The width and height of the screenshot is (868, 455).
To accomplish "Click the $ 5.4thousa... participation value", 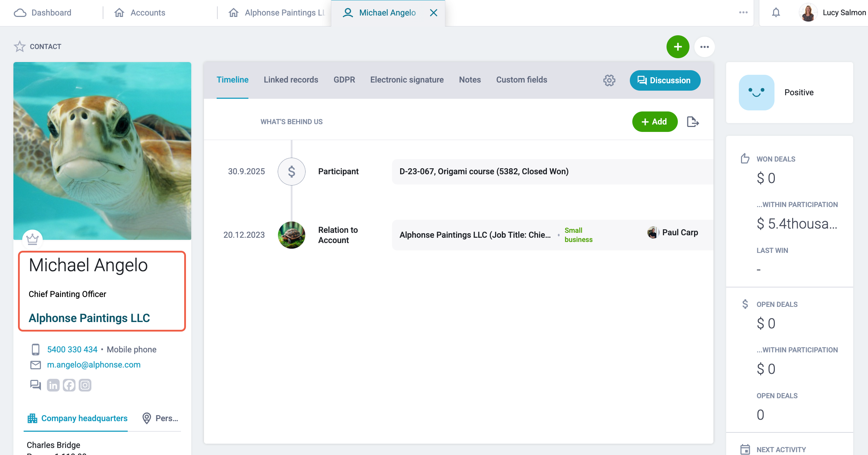I will tap(797, 224).
